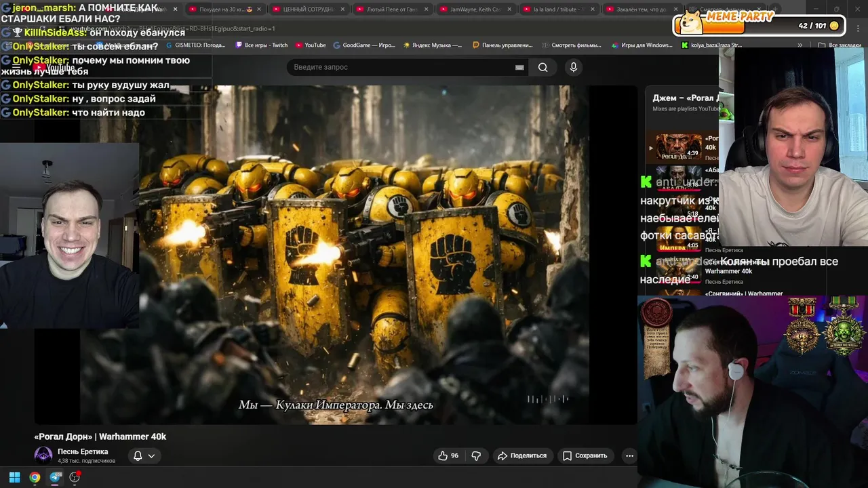Open the 'Яндекс Музыка' bookmark
868x488 pixels.
coord(433,45)
